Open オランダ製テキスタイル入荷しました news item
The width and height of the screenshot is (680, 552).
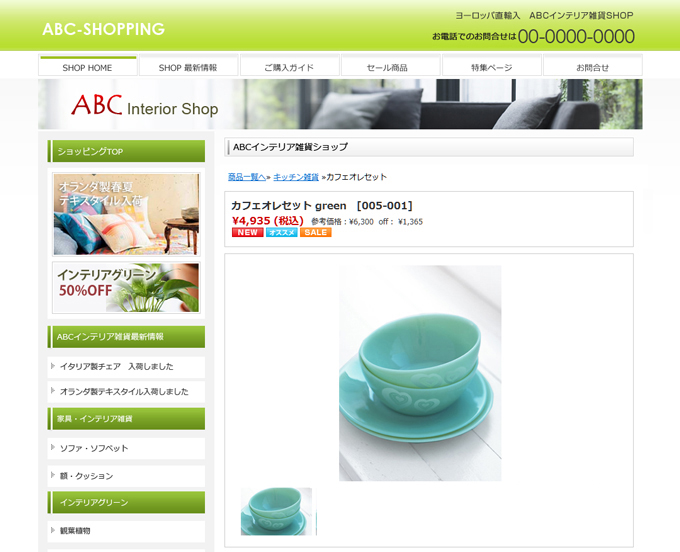[x=126, y=392]
